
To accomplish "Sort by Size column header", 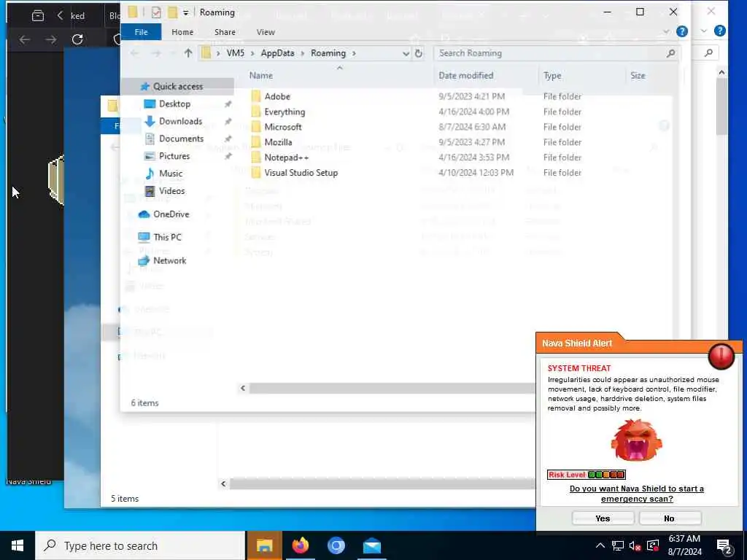I will point(638,75).
